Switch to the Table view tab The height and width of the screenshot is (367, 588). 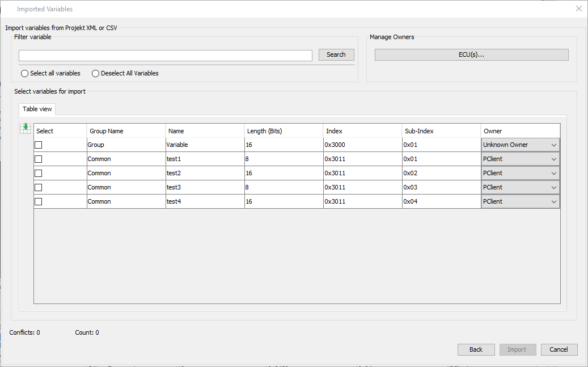pyautogui.click(x=37, y=109)
